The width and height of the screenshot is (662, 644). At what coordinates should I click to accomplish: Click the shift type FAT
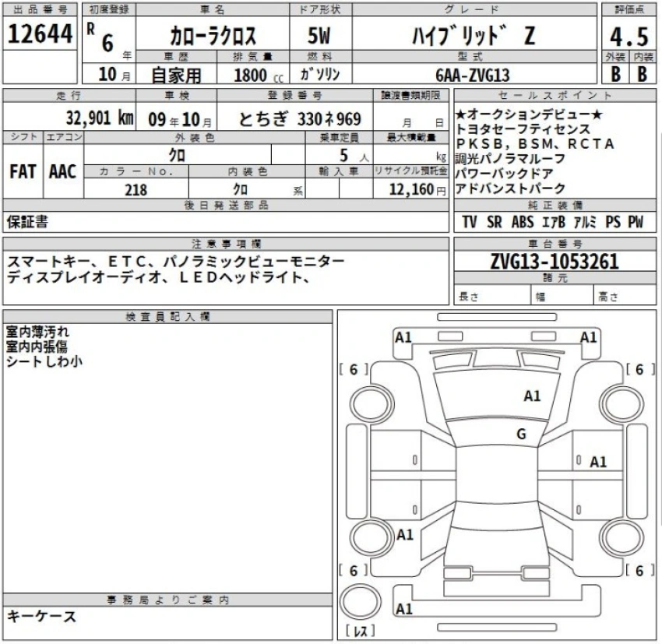[23, 172]
